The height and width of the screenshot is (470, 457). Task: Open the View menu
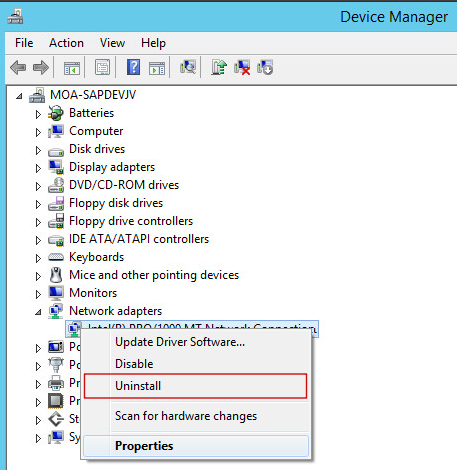112,43
